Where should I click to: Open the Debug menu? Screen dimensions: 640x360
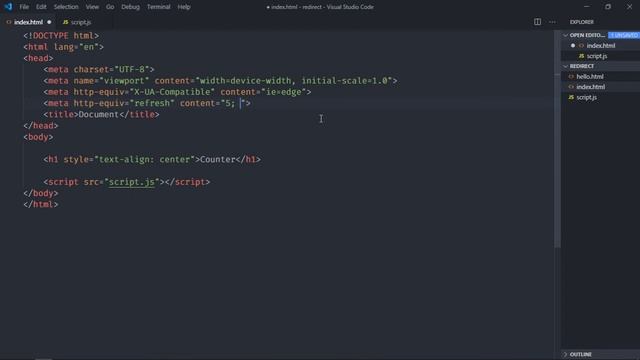click(x=130, y=7)
